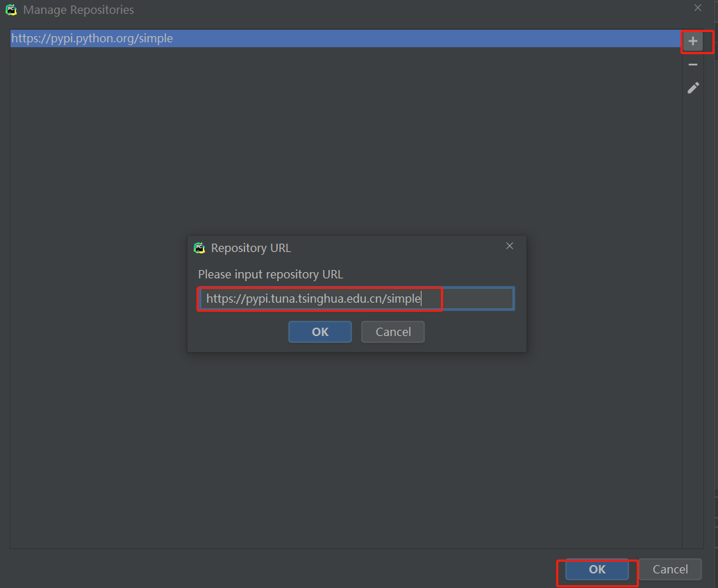The width and height of the screenshot is (718, 588).
Task: Click Cancel in the Manage Repositories window
Action: [x=670, y=569]
